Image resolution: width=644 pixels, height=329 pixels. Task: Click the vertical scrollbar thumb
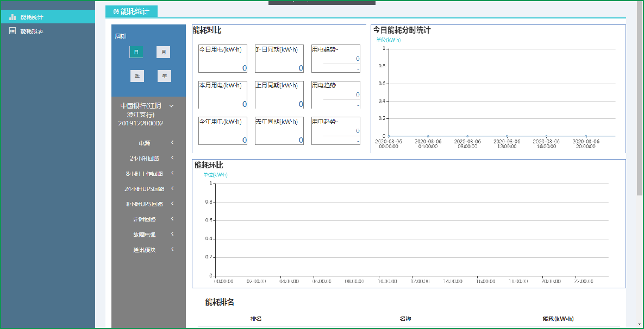(640, 98)
